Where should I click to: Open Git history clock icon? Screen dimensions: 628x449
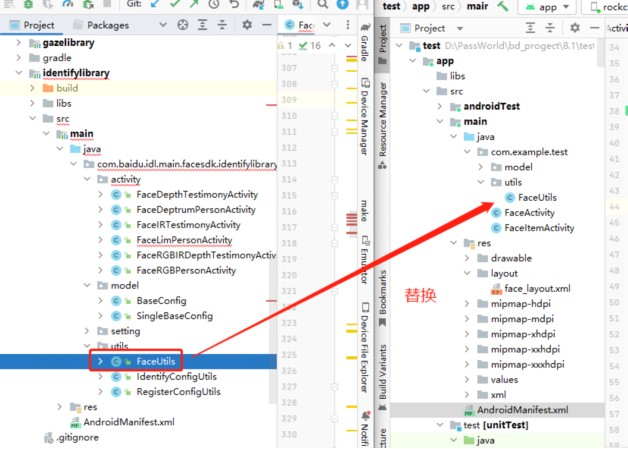(214, 4)
